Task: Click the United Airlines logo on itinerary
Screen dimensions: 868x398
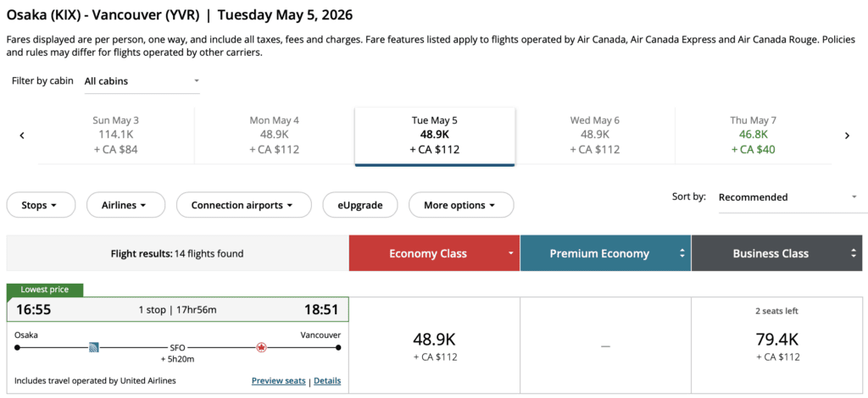Action: pos(94,347)
